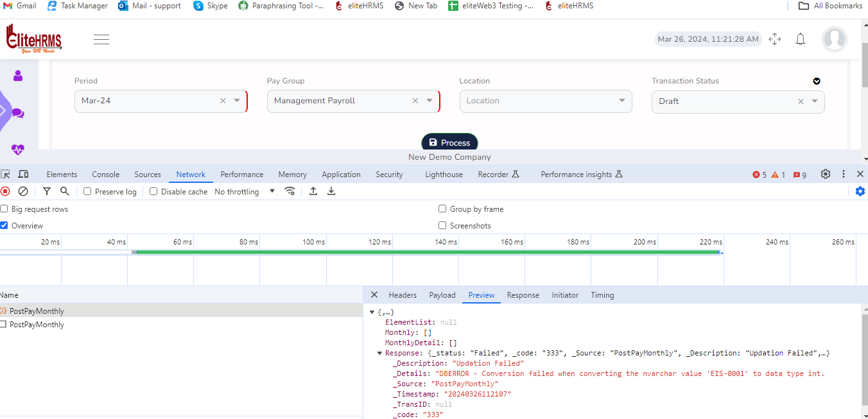The width and height of the screenshot is (868, 419).
Task: Switch to the Console tab
Action: (x=105, y=175)
